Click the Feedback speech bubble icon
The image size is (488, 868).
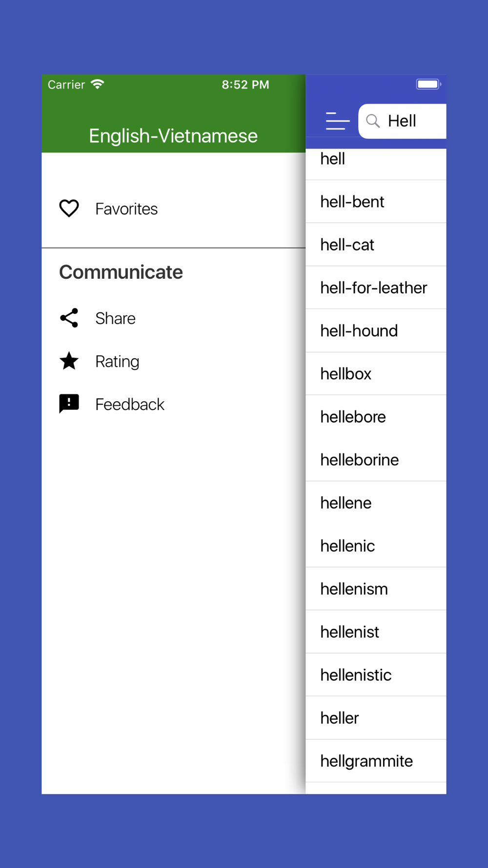click(x=69, y=404)
